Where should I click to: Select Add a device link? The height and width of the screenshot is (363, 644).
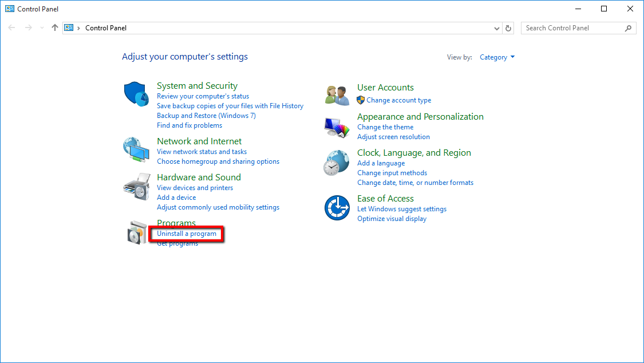[x=176, y=198]
